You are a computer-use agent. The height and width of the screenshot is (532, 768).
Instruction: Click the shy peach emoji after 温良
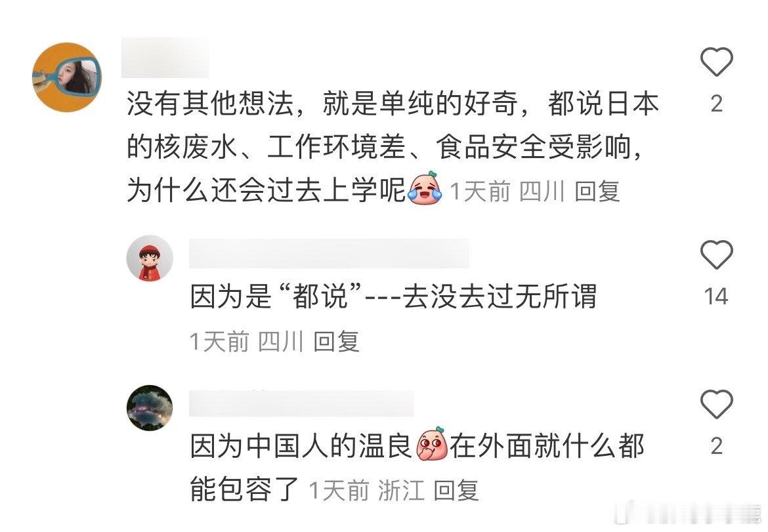pyautogui.click(x=431, y=444)
